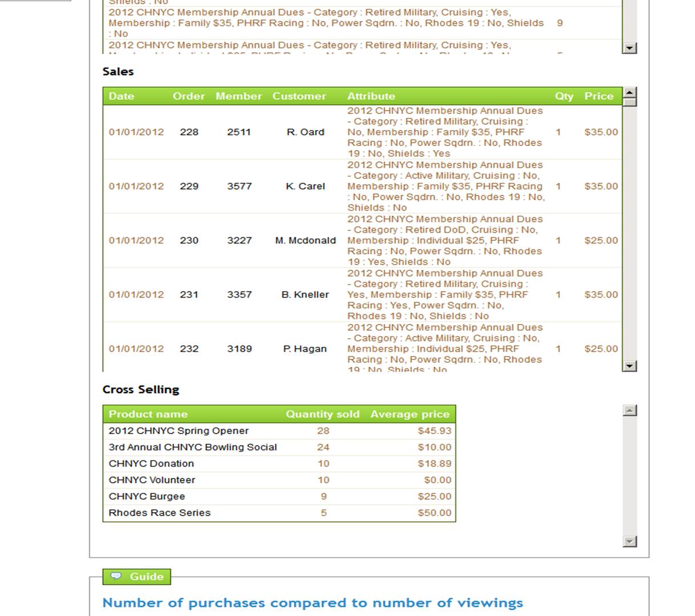Sort Sales table by Customer header
Screen dimensions: 695x616
[299, 96]
